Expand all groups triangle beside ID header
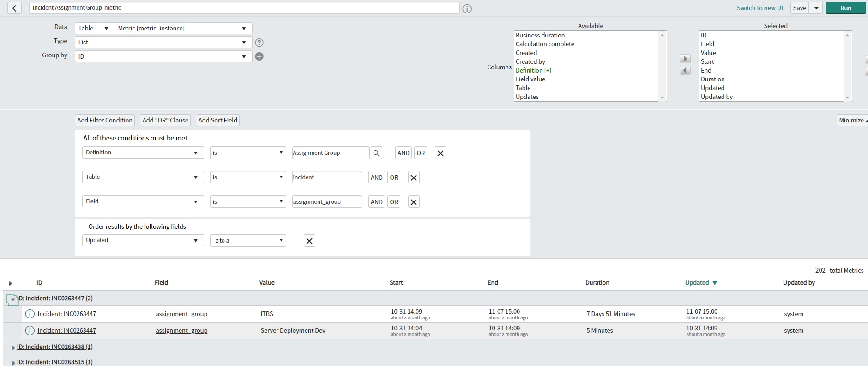This screenshot has height=366, width=868. tap(10, 283)
